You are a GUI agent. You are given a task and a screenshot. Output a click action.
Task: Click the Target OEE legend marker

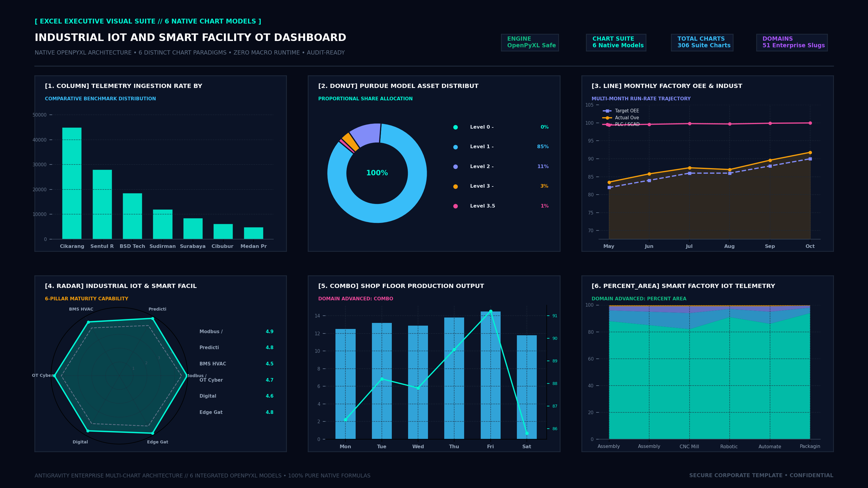[607, 111]
